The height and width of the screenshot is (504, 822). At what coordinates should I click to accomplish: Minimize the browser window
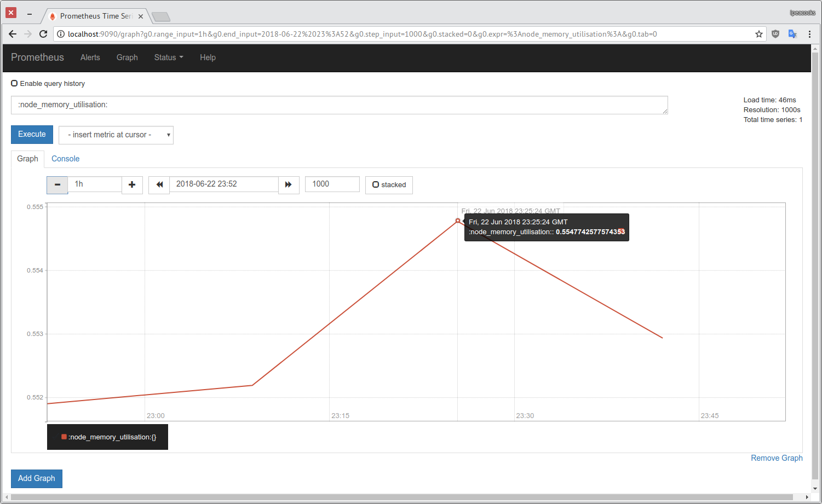click(x=30, y=14)
